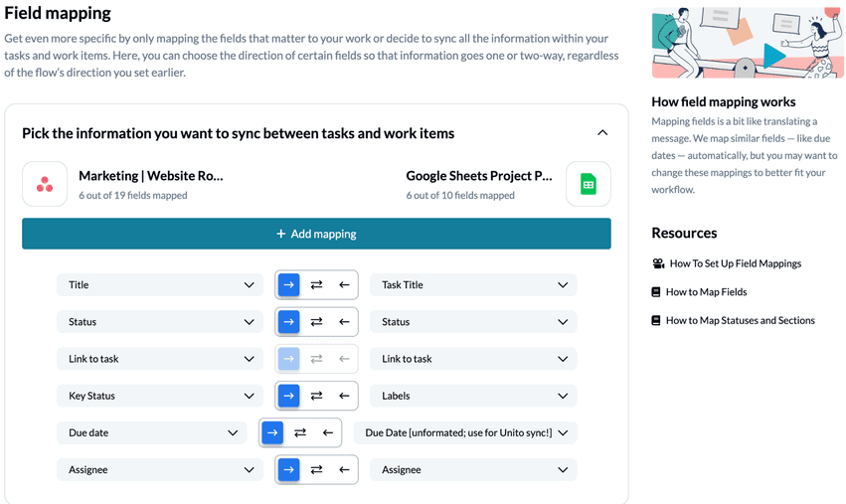Click book icon beside Map Statuses and Sections

[x=656, y=321]
